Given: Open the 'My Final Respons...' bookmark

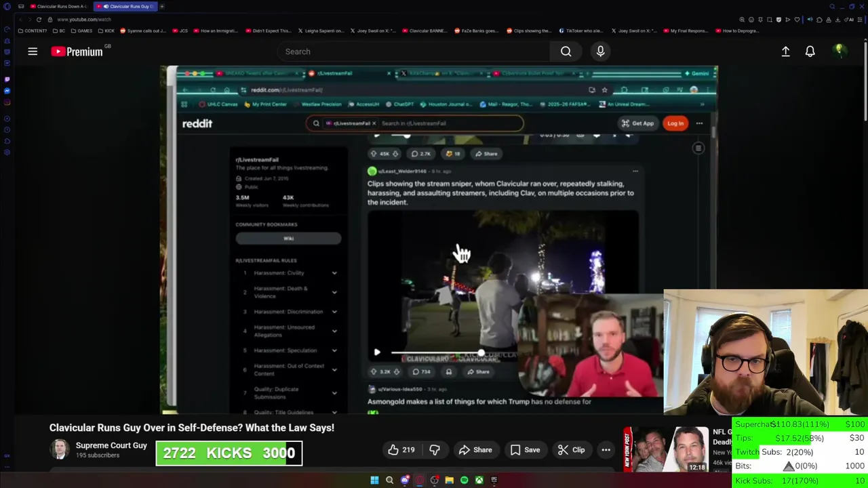Looking at the screenshot, I should [x=686, y=30].
